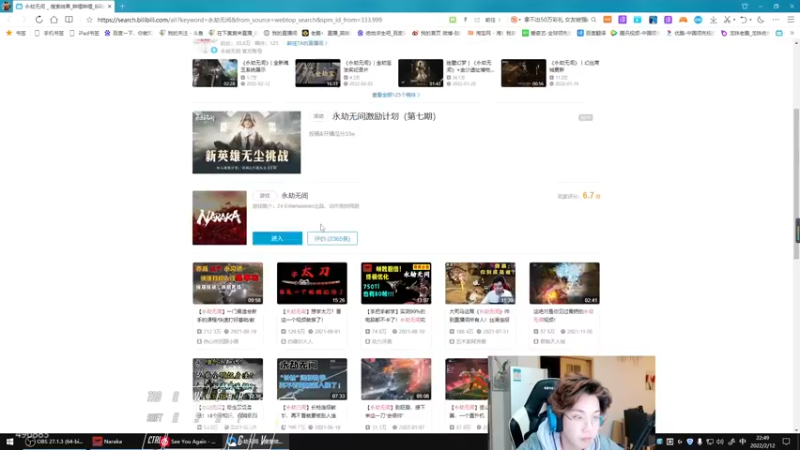Open the first result video thumbnail 09:58
This screenshot has width=800, height=450.
228,283
